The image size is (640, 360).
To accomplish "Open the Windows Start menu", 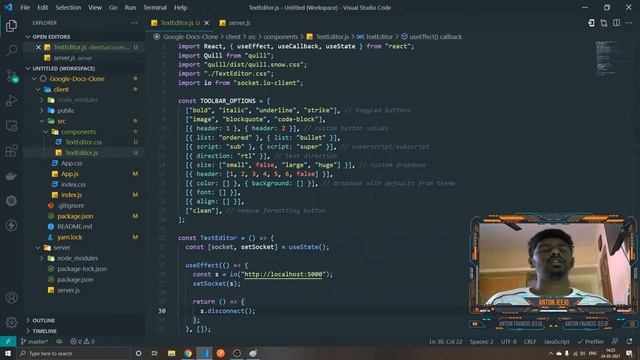I will coord(8,353).
